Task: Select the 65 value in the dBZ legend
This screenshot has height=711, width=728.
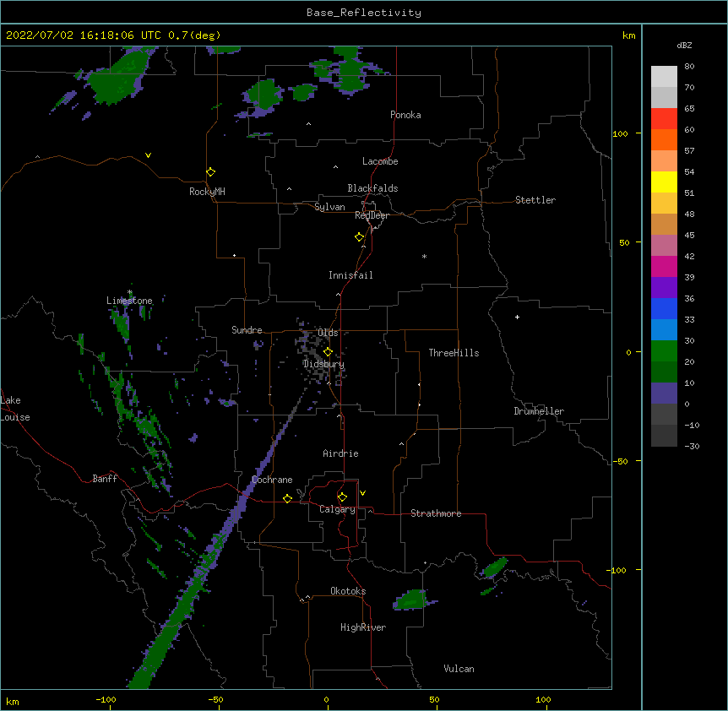Action: (689, 109)
